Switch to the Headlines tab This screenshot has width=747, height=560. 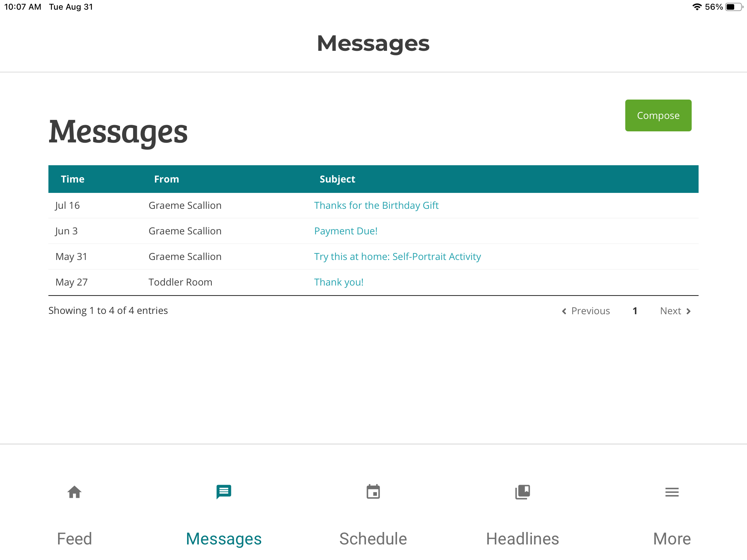pyautogui.click(x=523, y=538)
